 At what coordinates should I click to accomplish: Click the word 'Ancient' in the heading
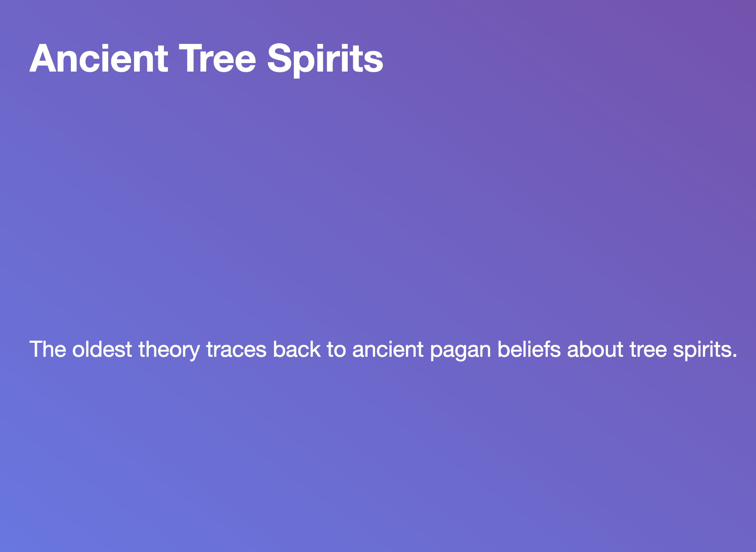pyautogui.click(x=99, y=58)
